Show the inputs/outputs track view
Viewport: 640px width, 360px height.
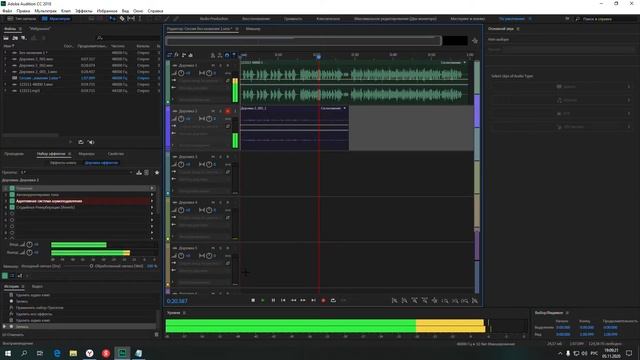170,55
